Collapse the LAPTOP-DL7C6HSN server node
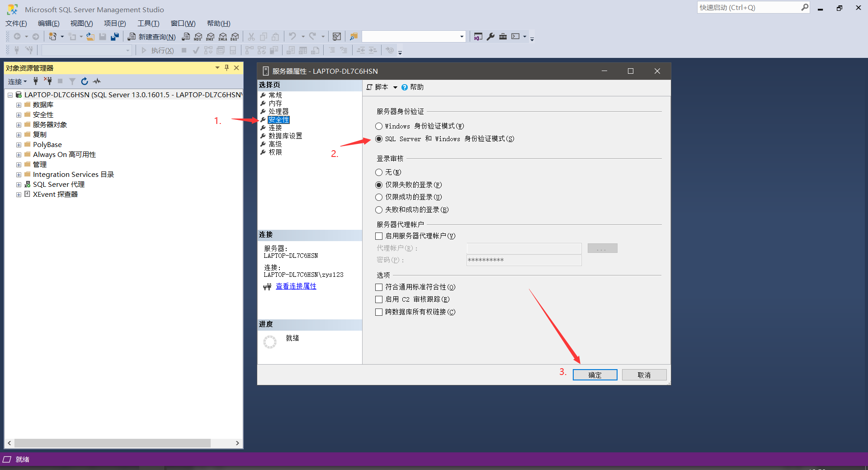The width and height of the screenshot is (868, 470). click(10, 95)
